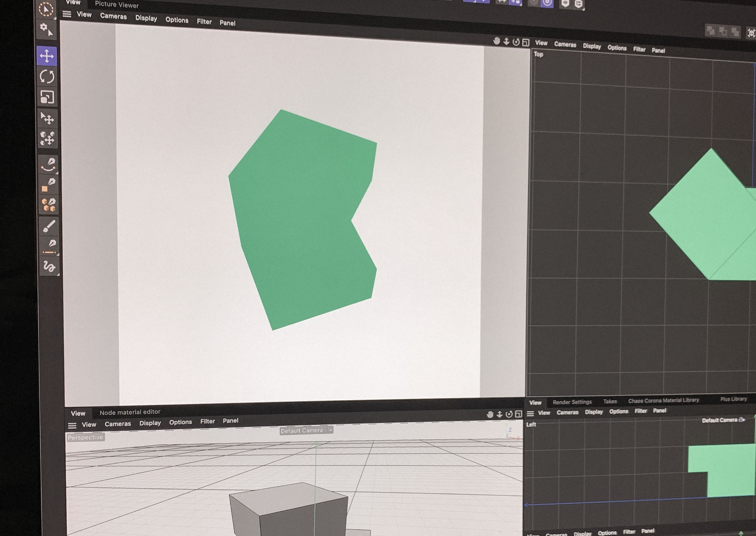Open the Node material editor tab
Screen dimensions: 756x536
point(130,412)
